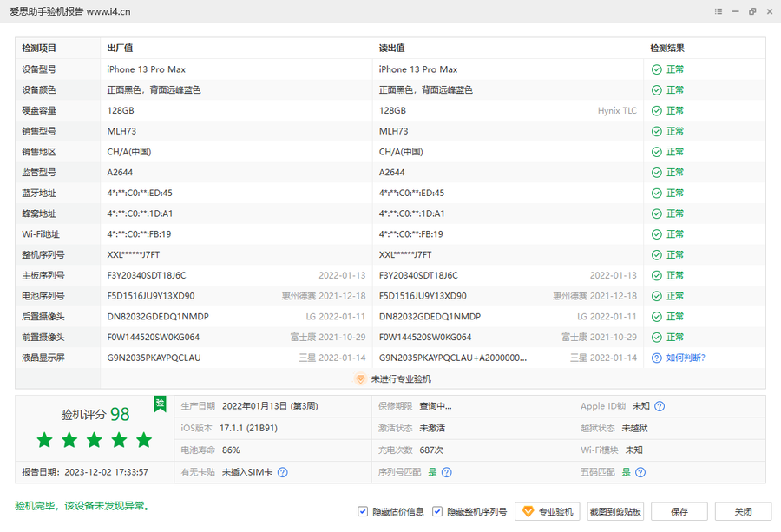This screenshot has height=532, width=781.
Task: Click 截图到剪贴板 button
Action: (615, 511)
